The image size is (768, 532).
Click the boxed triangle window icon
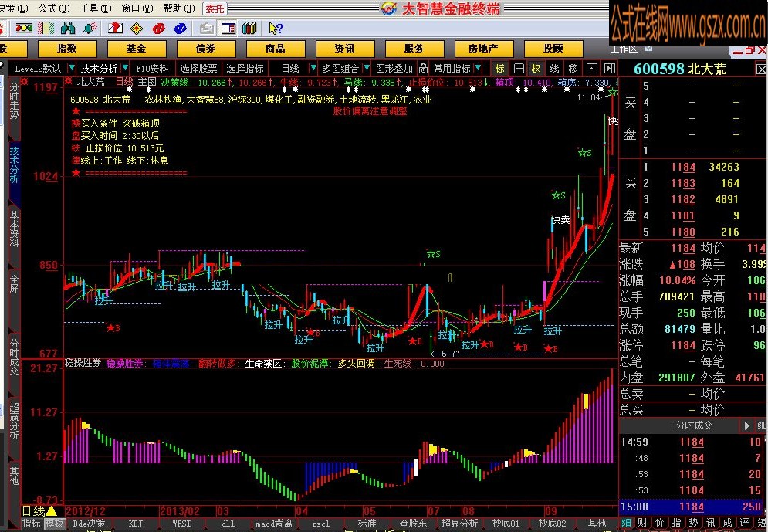point(592,68)
